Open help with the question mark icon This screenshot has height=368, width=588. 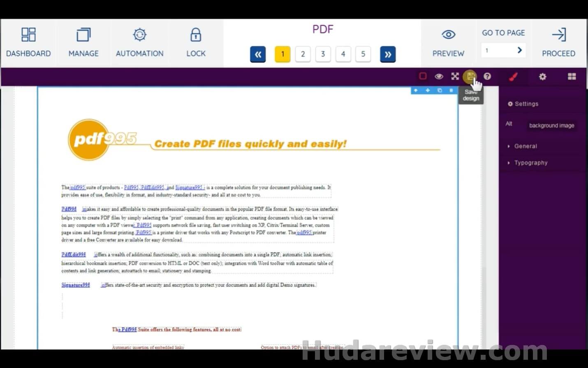coord(487,76)
